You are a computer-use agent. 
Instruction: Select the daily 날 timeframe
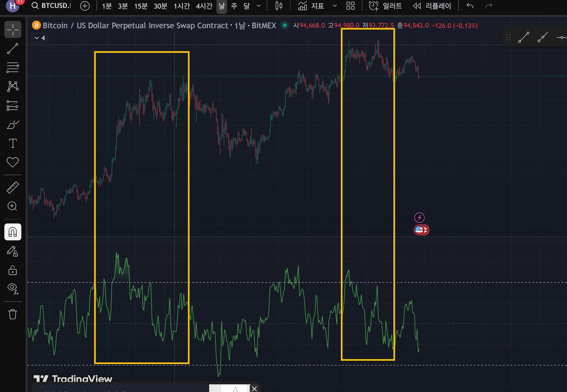[222, 6]
